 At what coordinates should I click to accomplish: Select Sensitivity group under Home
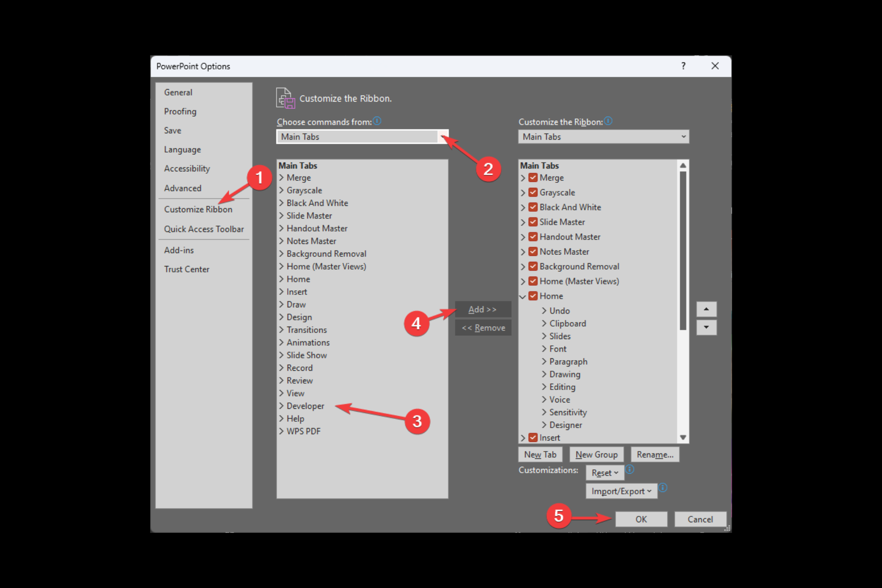[568, 413]
